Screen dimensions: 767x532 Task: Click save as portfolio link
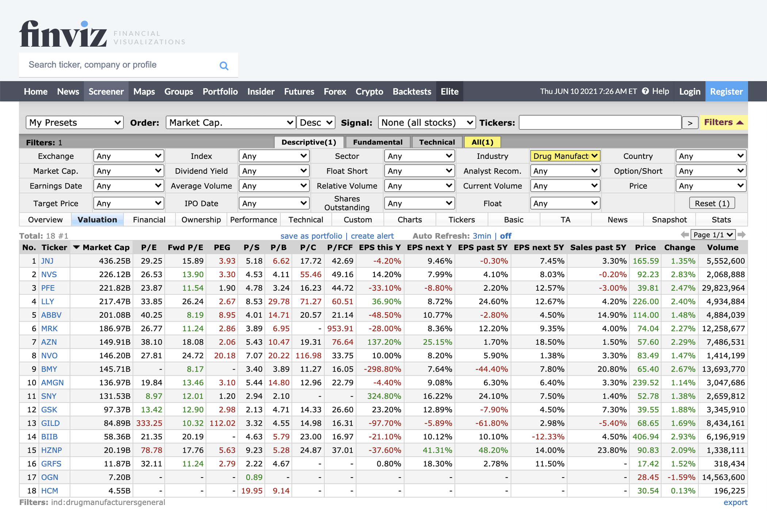[311, 236]
